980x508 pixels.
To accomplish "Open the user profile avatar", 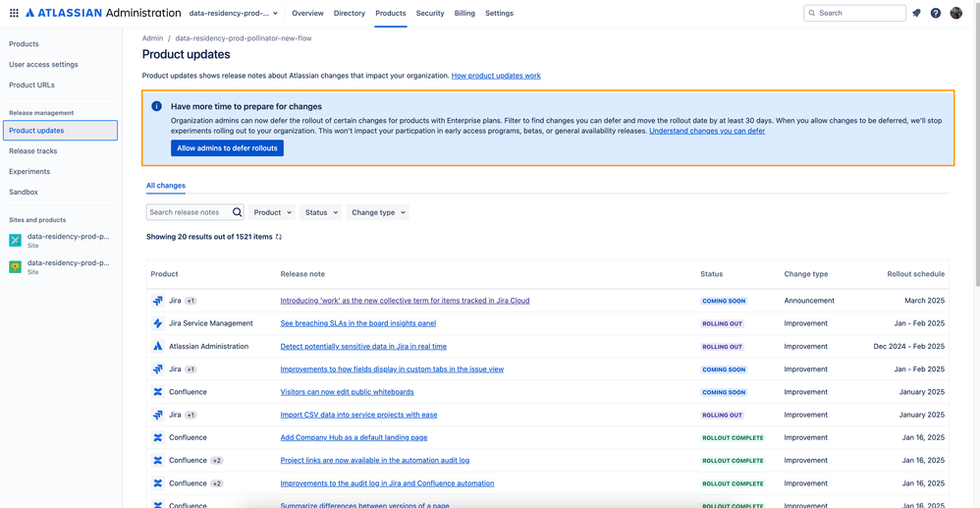I will tap(955, 13).
